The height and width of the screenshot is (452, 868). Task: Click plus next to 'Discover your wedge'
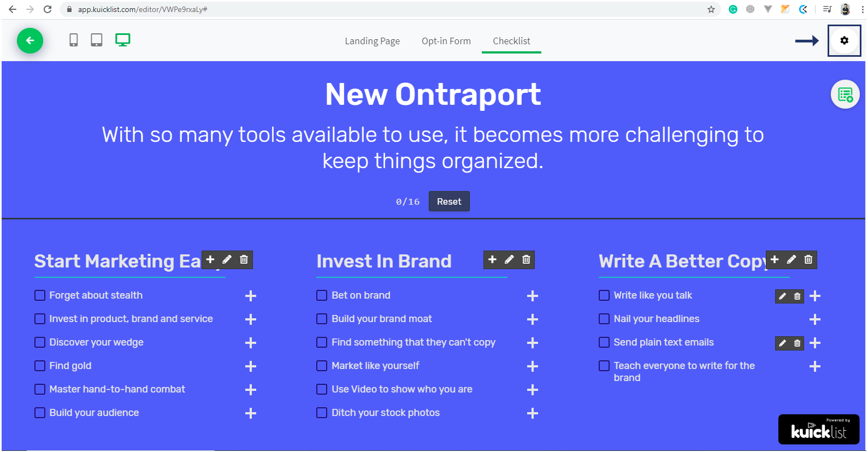[x=251, y=343]
